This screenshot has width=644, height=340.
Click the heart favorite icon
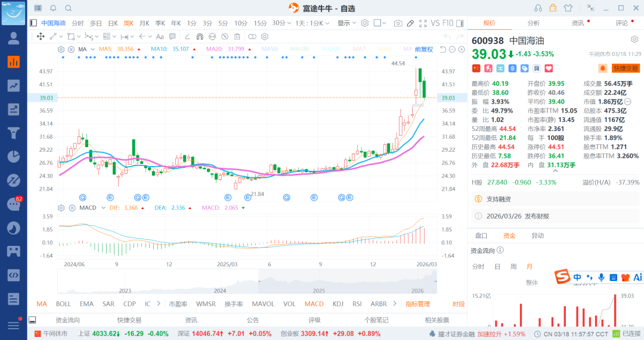tap(549, 68)
